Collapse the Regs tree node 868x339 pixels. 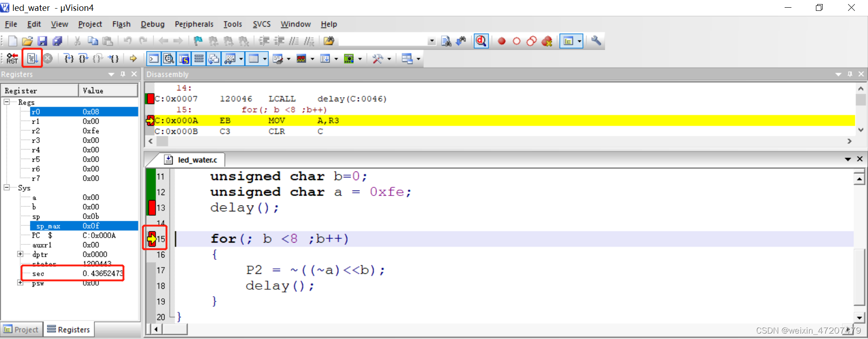pyautogui.click(x=7, y=102)
